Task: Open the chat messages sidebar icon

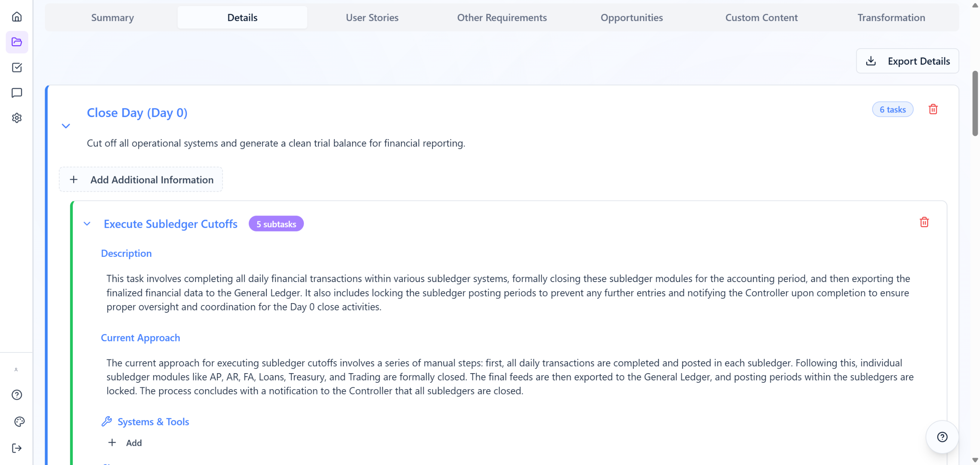Action: click(x=17, y=93)
